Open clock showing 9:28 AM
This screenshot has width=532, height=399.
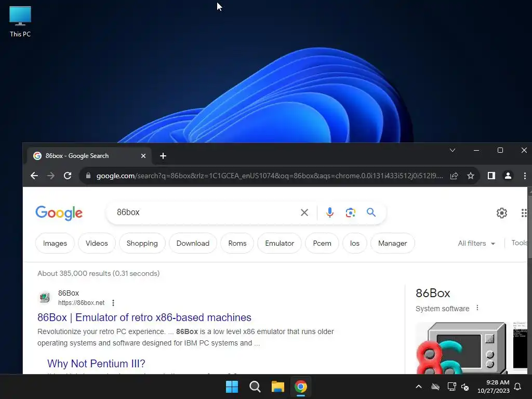coord(494,387)
